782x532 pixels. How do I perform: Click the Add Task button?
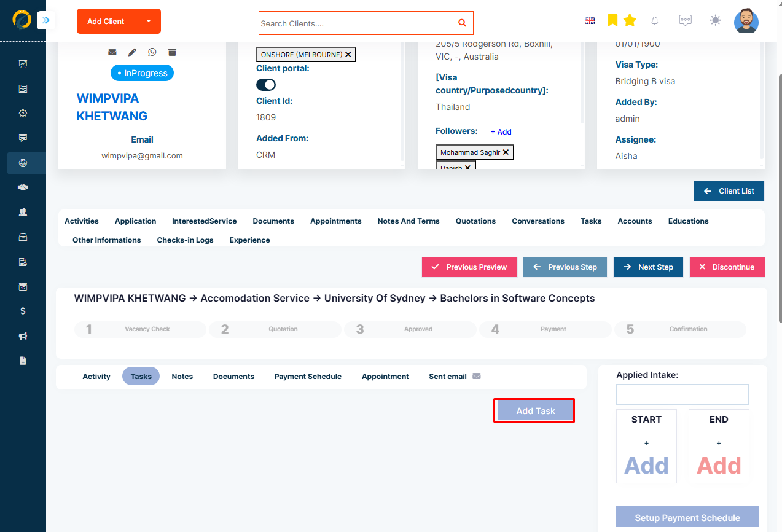click(536, 411)
